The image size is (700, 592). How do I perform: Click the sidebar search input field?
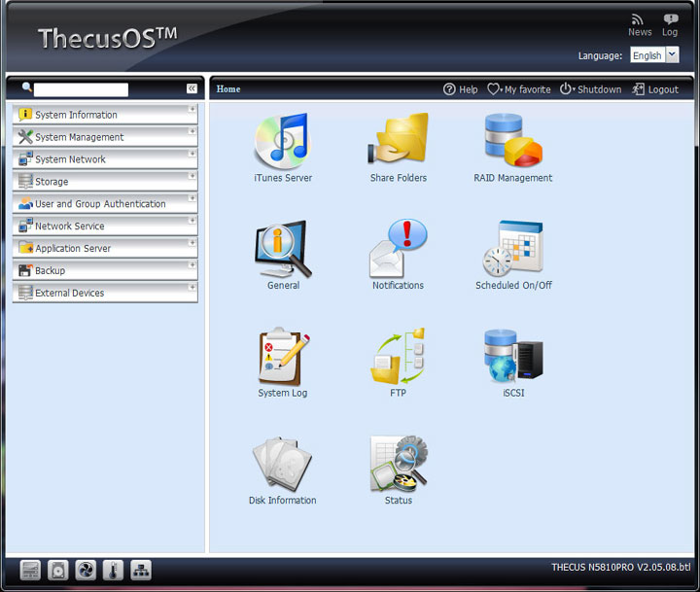[x=81, y=89]
